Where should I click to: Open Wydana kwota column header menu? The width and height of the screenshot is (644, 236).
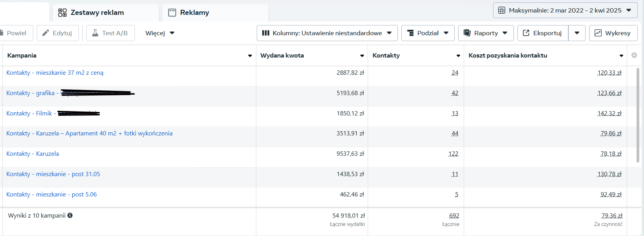(362, 56)
